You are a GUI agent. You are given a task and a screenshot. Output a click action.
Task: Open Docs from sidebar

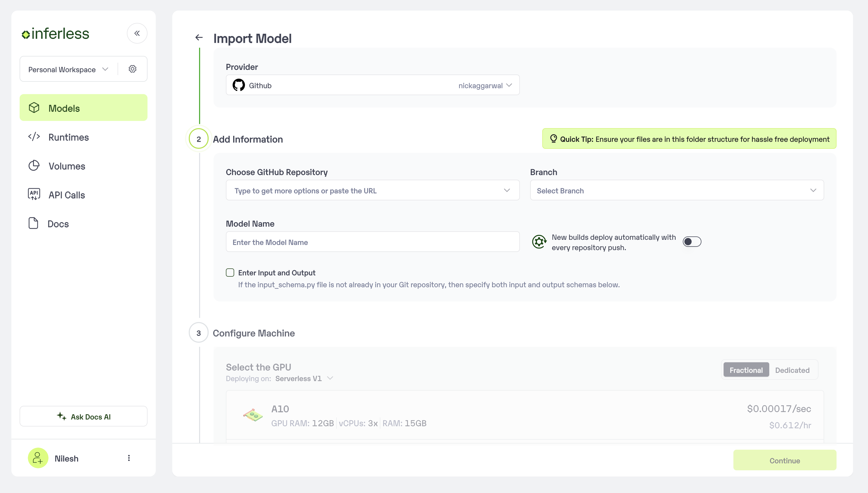click(x=58, y=224)
